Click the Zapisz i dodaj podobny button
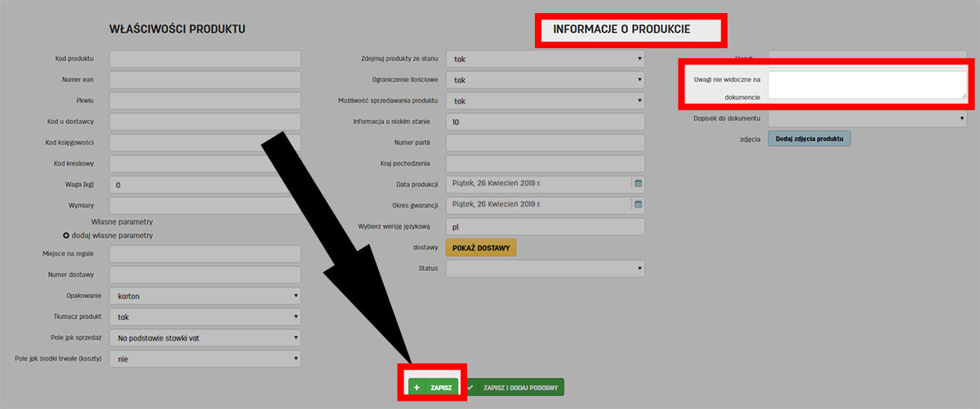 point(519,388)
